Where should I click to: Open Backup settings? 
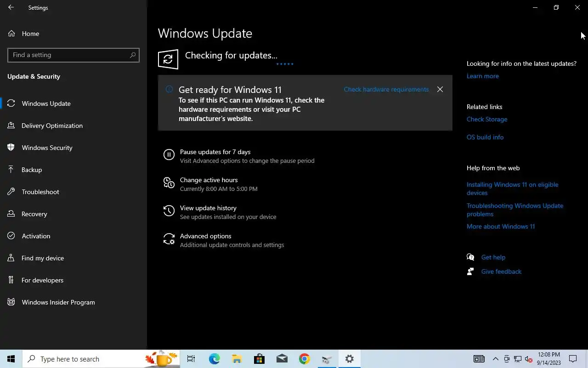pyautogui.click(x=73, y=170)
